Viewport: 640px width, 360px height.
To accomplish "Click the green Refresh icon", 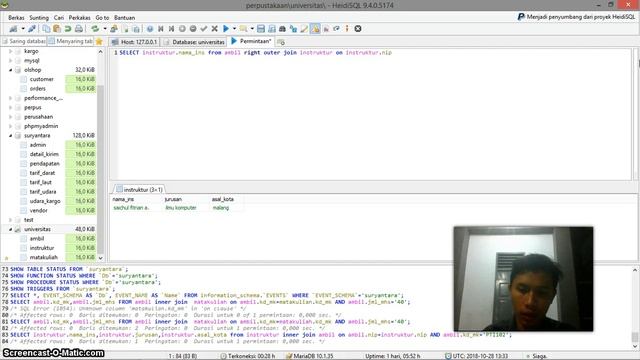I will [95, 29].
